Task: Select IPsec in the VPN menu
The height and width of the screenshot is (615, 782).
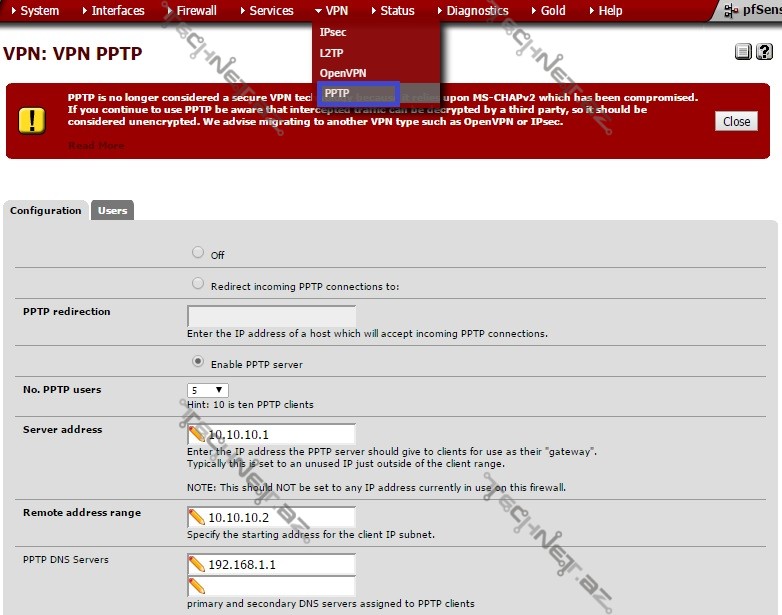Action: [x=333, y=33]
